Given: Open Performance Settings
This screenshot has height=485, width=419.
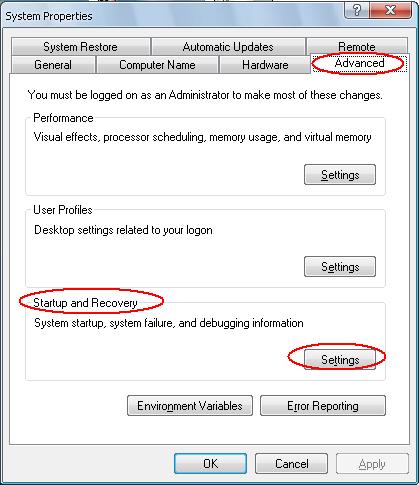Looking at the screenshot, I should [x=340, y=175].
